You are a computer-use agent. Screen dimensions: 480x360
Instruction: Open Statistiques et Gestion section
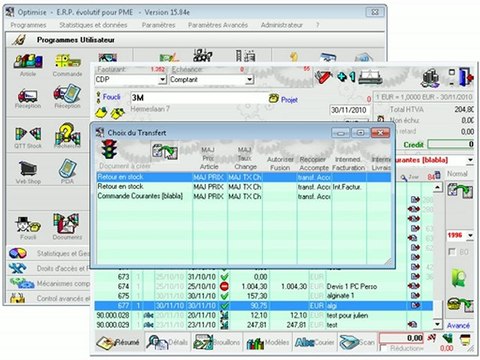pos(48,253)
